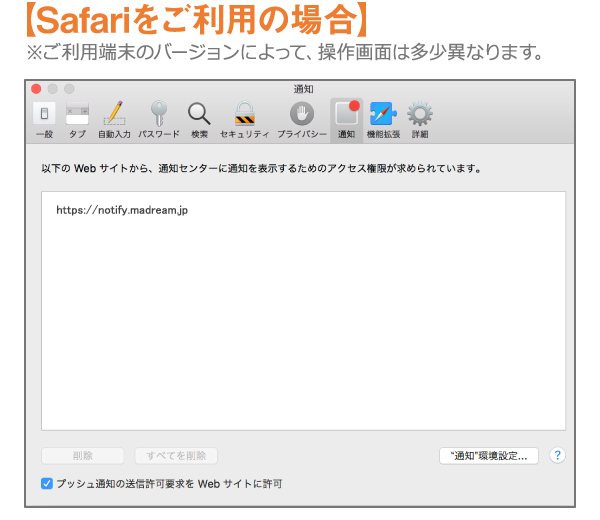Close the preferences window with red button

[36, 89]
